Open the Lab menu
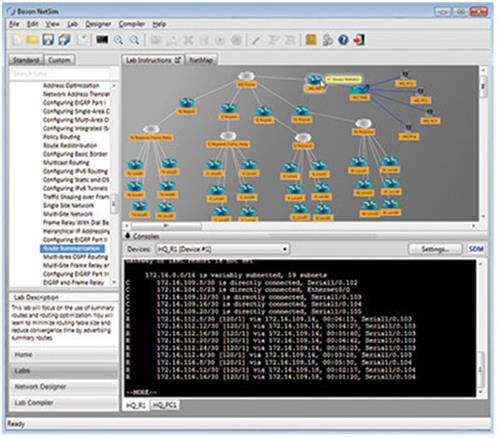 72,24
